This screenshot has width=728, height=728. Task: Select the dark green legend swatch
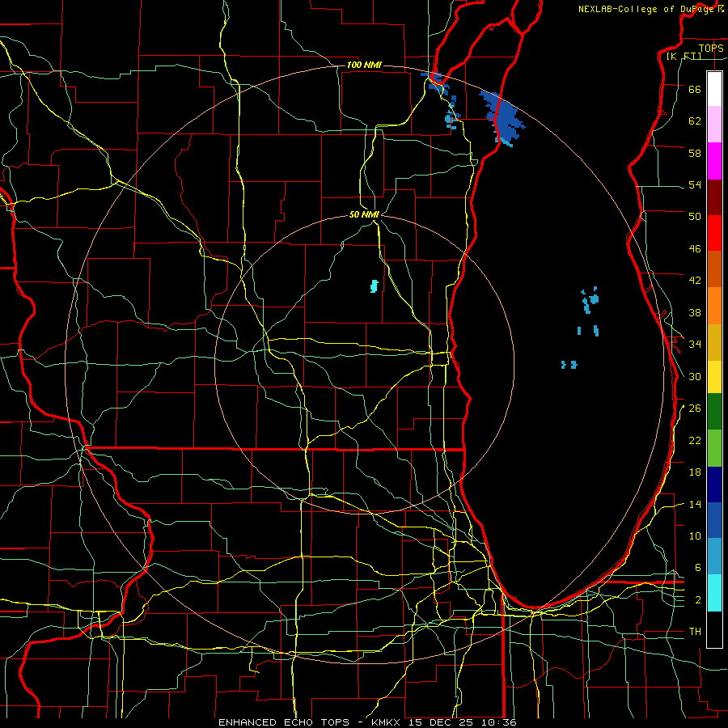[x=714, y=412]
